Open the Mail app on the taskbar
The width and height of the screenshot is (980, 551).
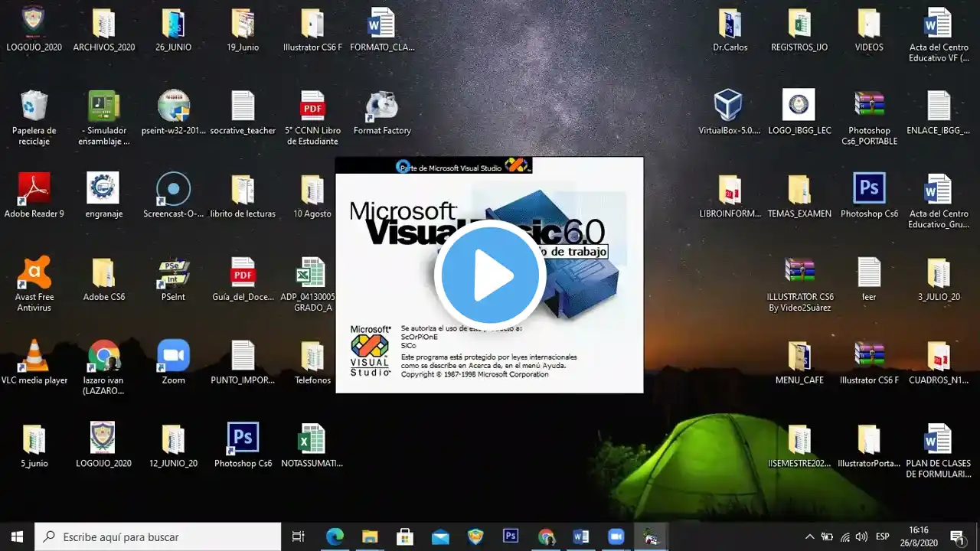[x=440, y=536]
